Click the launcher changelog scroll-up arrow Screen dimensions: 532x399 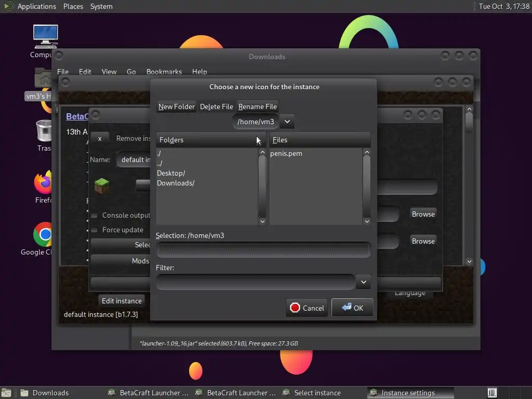click(469, 109)
